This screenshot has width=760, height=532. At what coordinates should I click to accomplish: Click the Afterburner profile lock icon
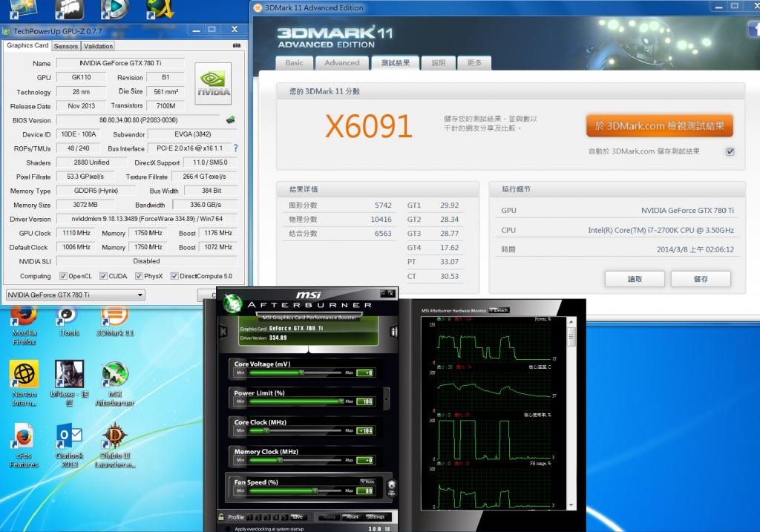tap(221, 517)
